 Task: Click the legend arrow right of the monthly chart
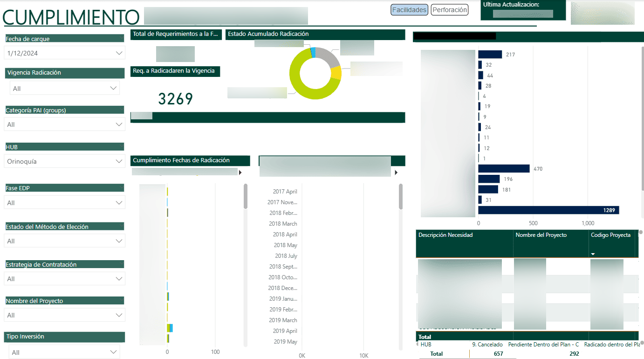(x=396, y=173)
